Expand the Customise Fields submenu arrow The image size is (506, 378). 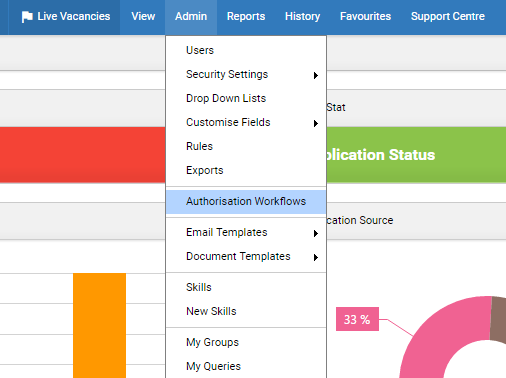click(x=315, y=123)
